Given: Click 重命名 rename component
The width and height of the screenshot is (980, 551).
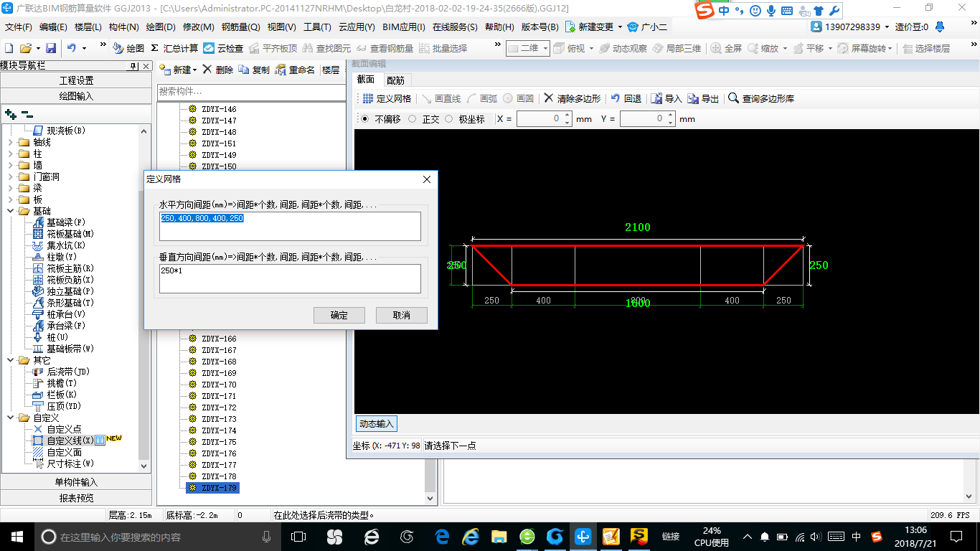Looking at the screenshot, I should (x=296, y=70).
